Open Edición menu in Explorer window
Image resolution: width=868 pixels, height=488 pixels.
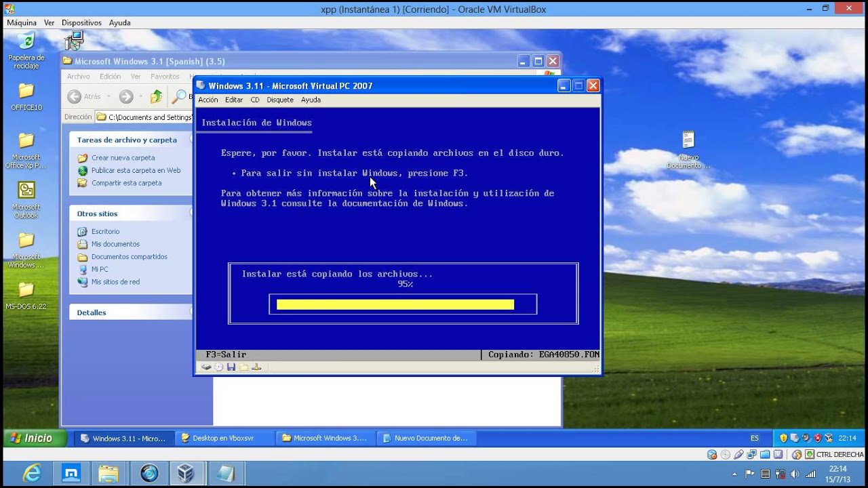coord(110,77)
